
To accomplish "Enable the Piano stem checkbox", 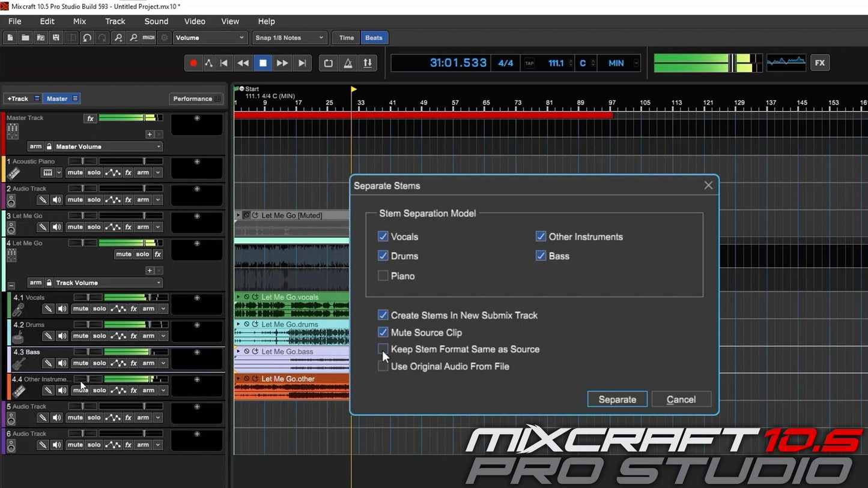I will (x=383, y=276).
